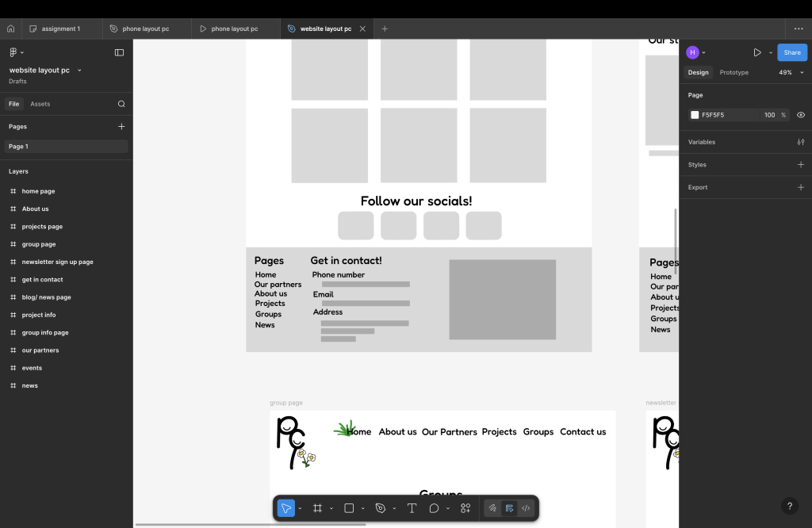Image resolution: width=812 pixels, height=528 pixels.
Task: Open the user avatar dropdown
Action: tap(696, 52)
